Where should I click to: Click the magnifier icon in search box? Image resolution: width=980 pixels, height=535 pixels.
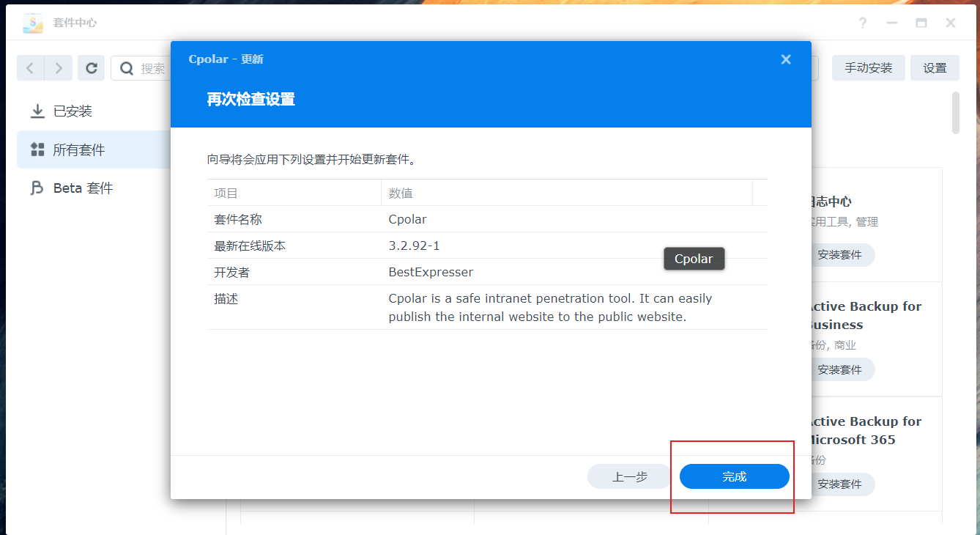pos(126,67)
